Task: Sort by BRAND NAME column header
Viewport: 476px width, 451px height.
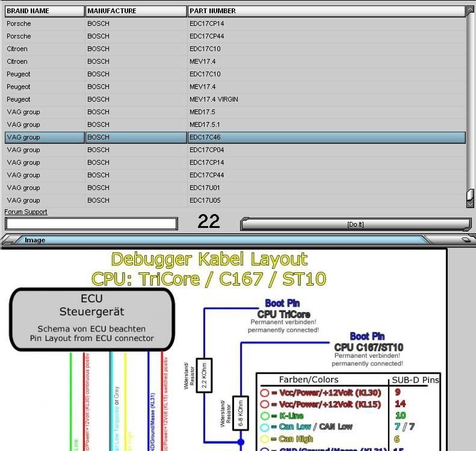Action: pyautogui.click(x=45, y=11)
